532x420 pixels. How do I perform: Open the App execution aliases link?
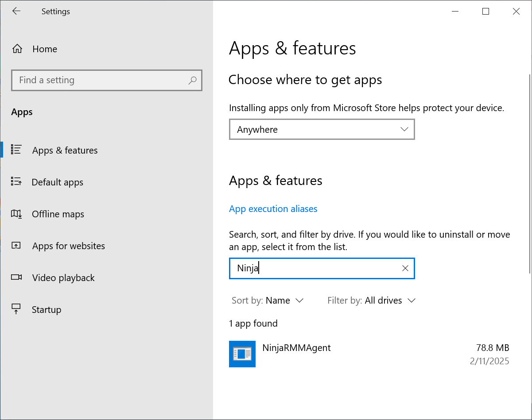[x=273, y=209]
